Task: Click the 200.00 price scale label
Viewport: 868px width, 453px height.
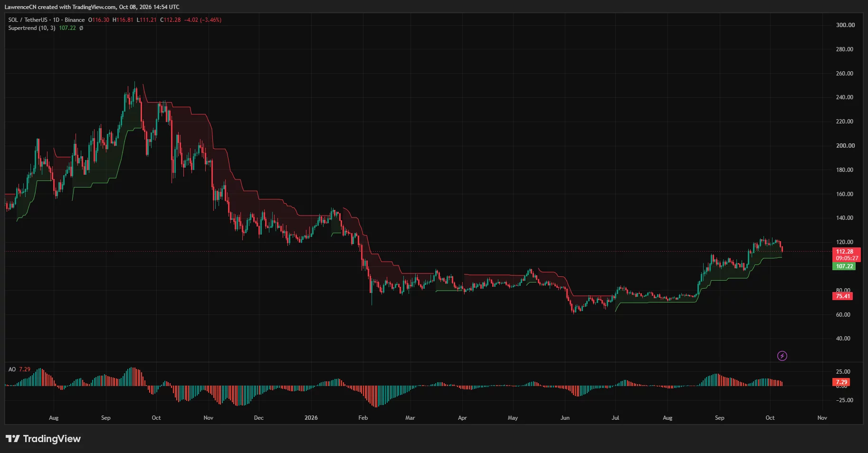Action: (845, 146)
